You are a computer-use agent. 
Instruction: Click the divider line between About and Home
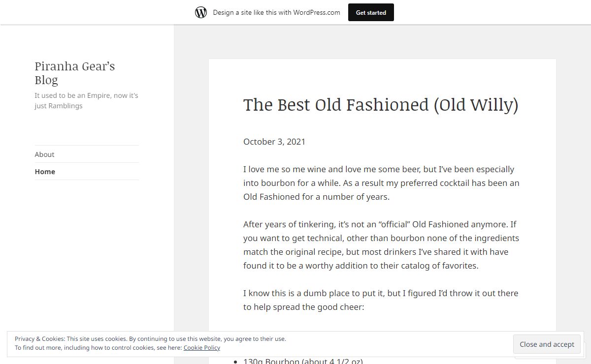(87, 163)
